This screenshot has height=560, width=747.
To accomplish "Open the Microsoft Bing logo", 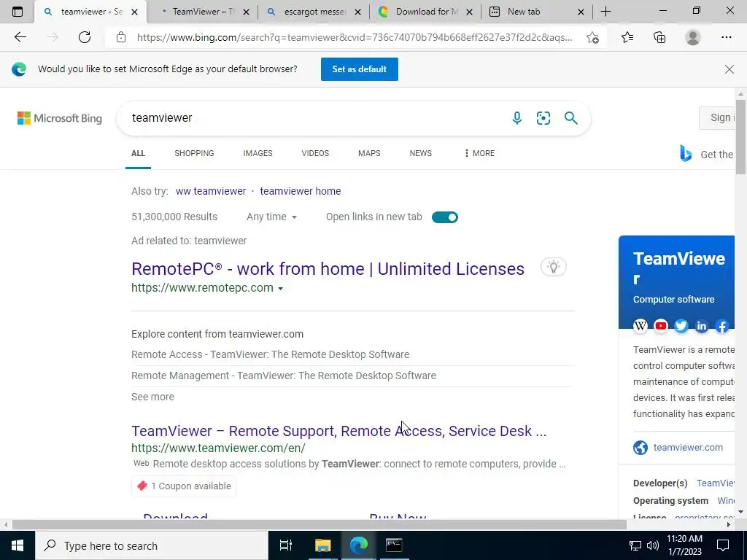I will [x=60, y=118].
